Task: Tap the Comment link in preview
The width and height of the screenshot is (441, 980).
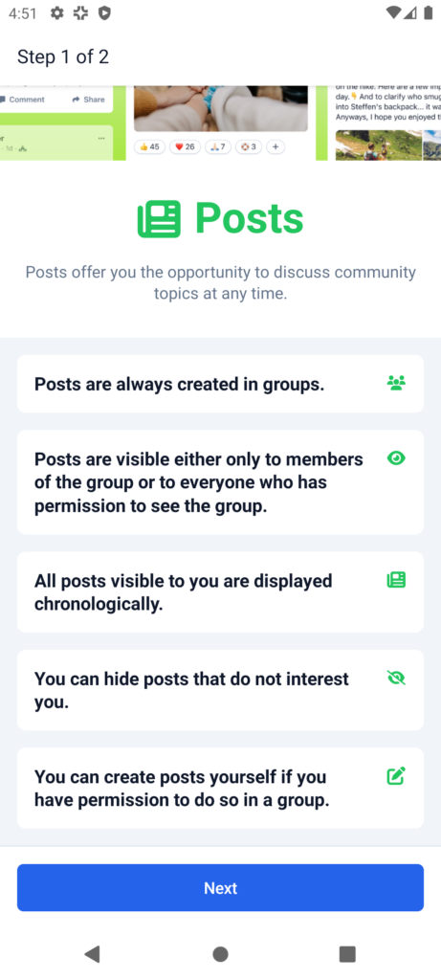Action: point(23,100)
